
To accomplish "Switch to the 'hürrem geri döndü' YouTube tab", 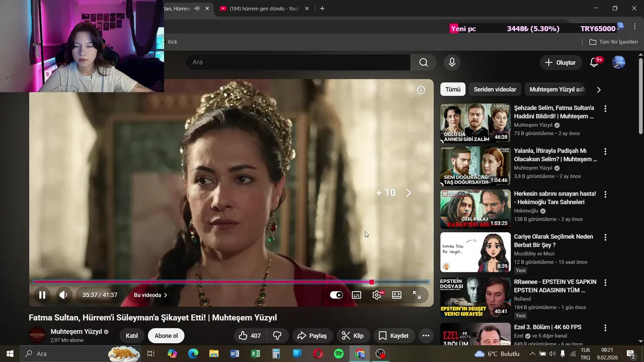I will 265,9.
